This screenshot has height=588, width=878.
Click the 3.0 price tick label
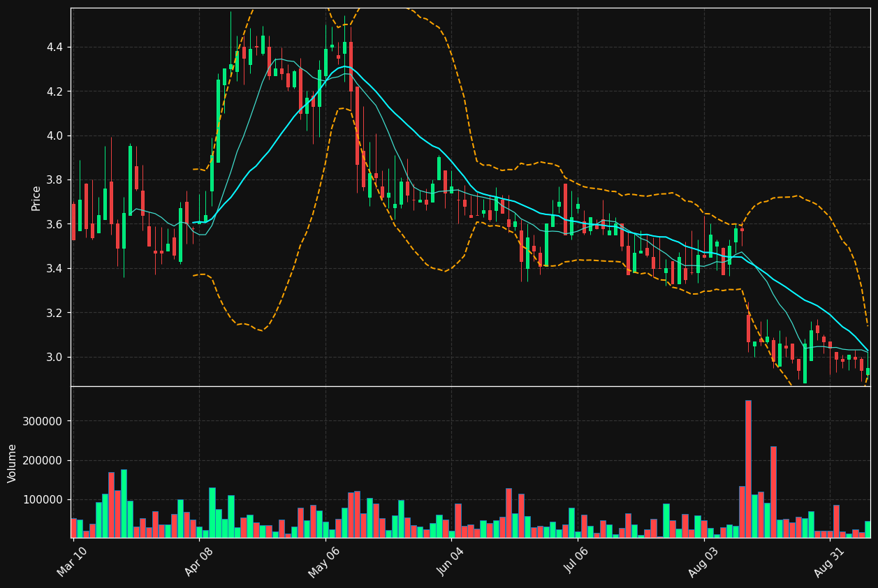pos(54,358)
